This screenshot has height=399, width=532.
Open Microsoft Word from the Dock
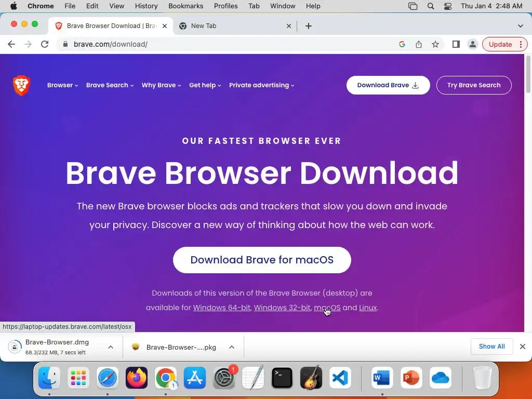click(x=382, y=378)
